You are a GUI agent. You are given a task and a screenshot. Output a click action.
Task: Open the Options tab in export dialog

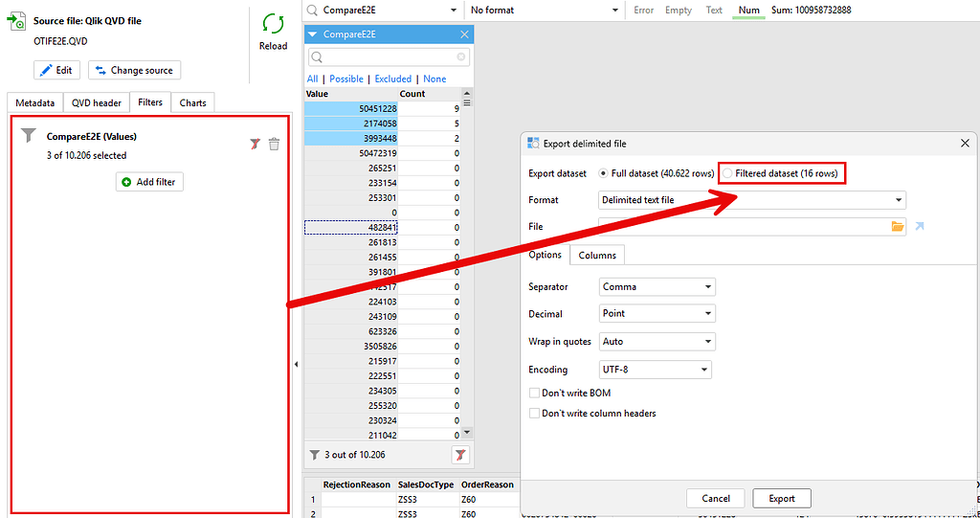[x=545, y=255]
